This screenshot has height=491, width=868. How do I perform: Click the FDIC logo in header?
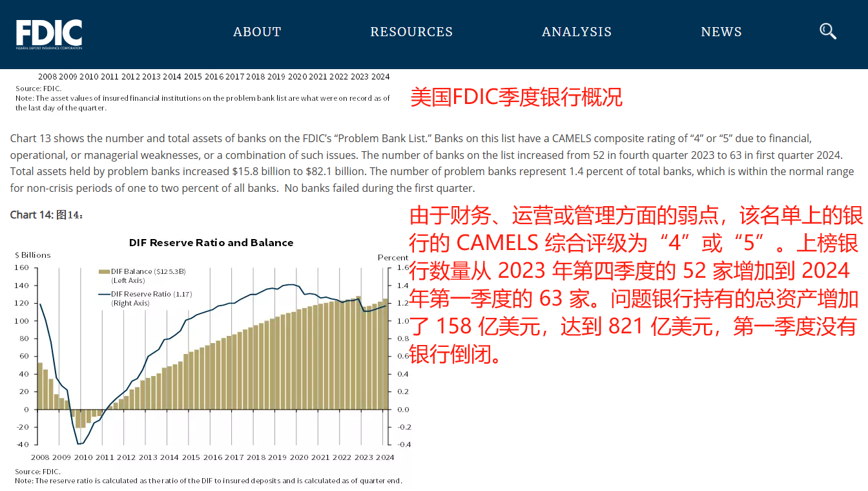coord(49,34)
